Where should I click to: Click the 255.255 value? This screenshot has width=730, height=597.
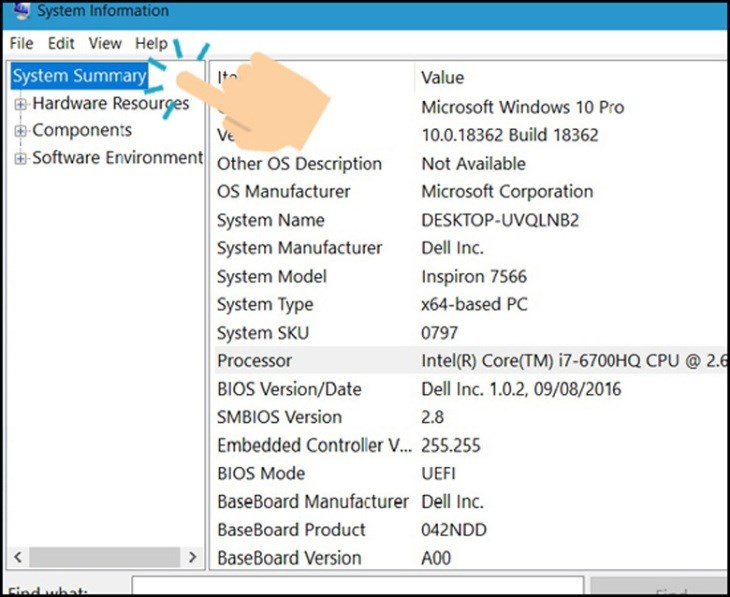(451, 445)
